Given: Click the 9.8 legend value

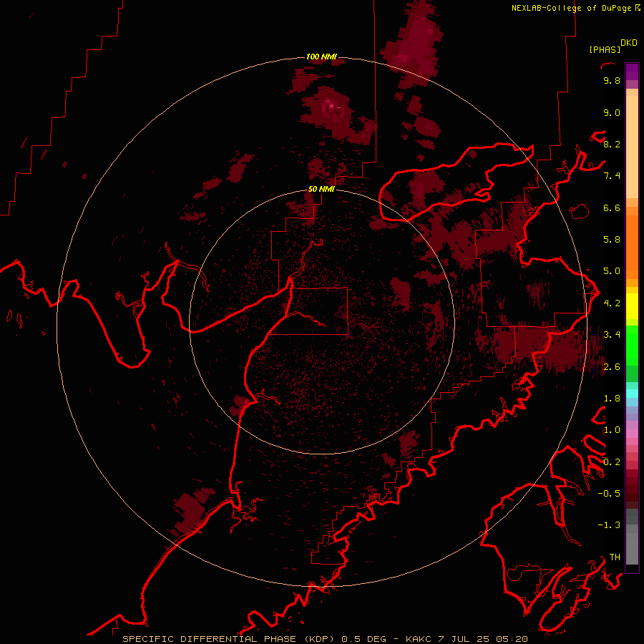Looking at the screenshot, I should [612, 80].
